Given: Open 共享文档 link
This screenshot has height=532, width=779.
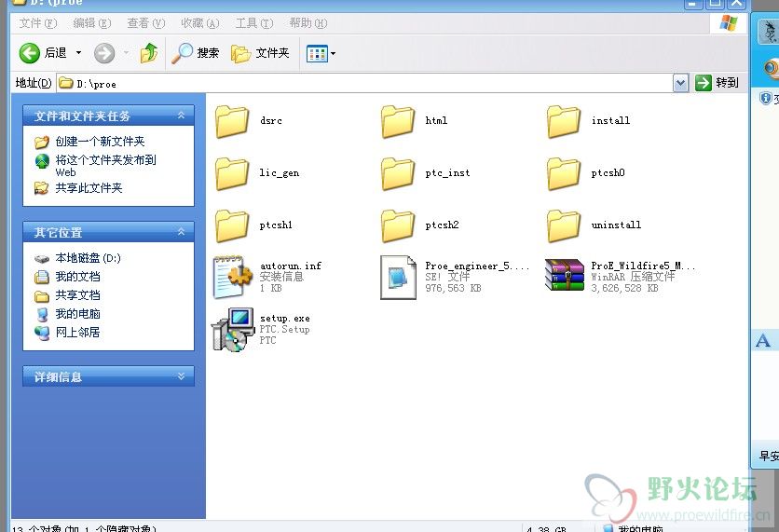Looking at the screenshot, I should [x=77, y=295].
